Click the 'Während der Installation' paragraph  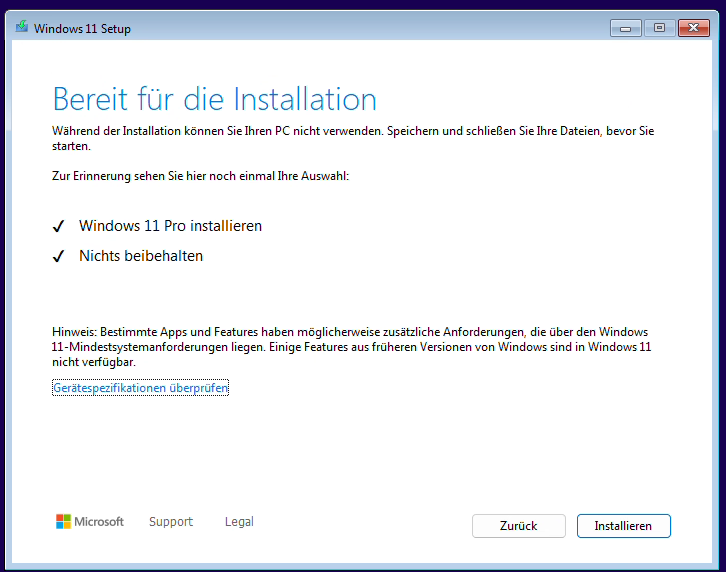[x=353, y=138]
